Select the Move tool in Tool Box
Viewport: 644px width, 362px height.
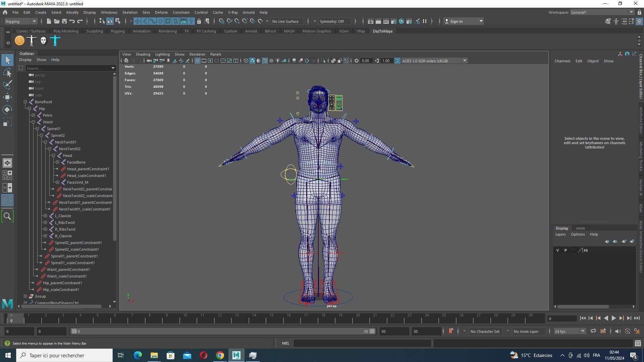click(7, 97)
